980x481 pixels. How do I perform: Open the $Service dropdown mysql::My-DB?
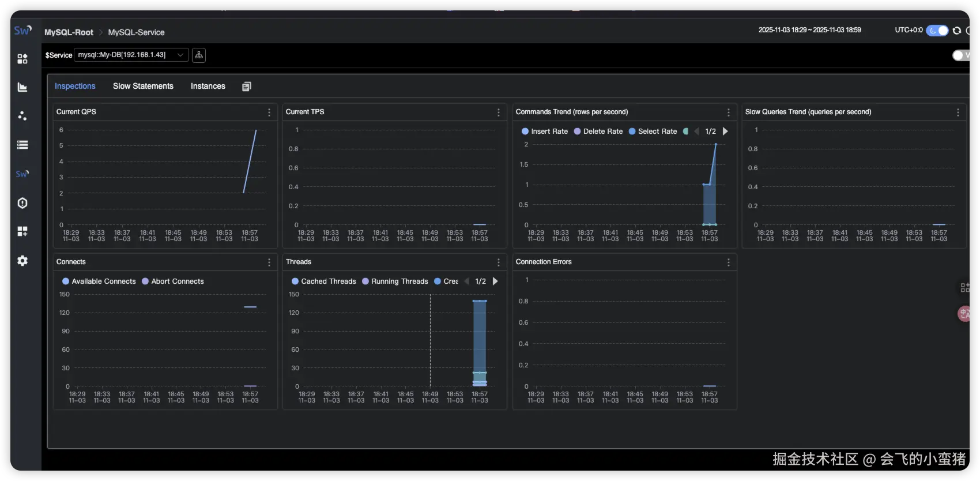[x=131, y=55]
